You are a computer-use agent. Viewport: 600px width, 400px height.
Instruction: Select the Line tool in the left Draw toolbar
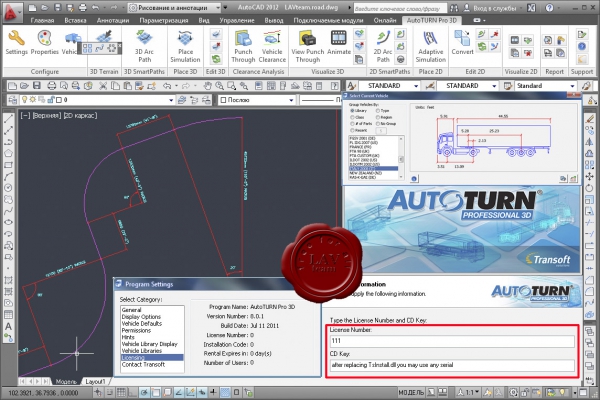tap(8, 119)
